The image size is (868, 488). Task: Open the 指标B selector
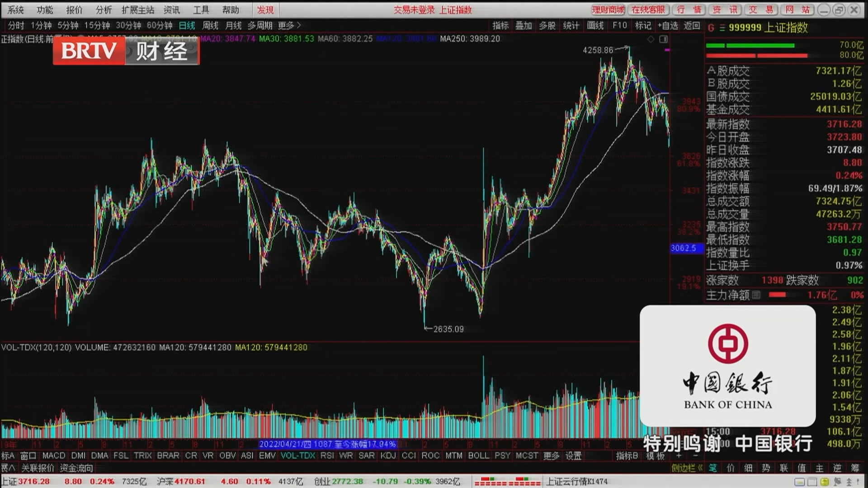(x=627, y=456)
